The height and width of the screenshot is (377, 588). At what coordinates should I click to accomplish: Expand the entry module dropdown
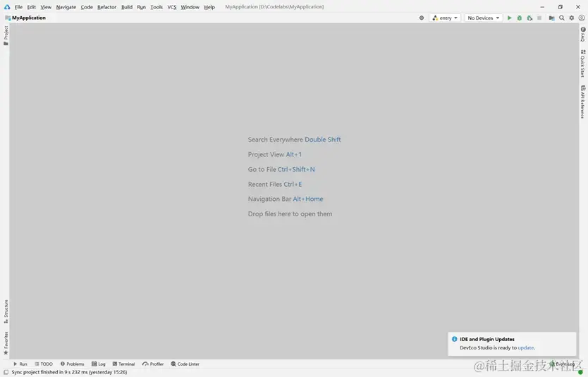445,18
